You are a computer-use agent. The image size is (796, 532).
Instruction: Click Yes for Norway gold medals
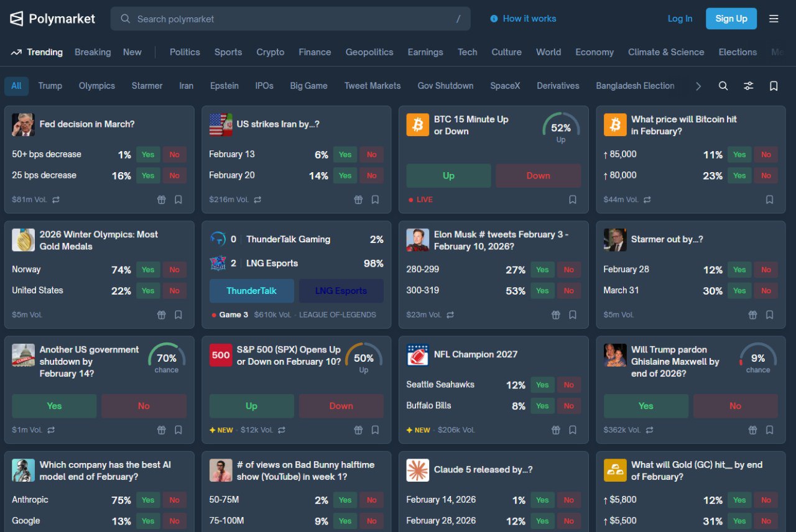coord(148,270)
